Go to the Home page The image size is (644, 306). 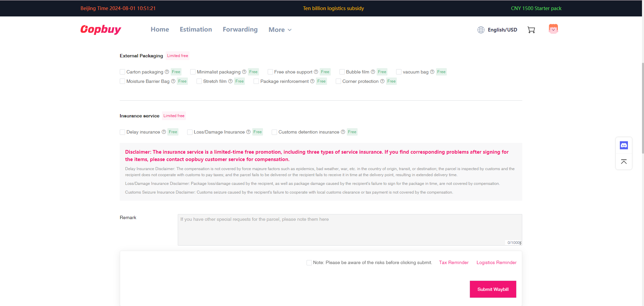point(160,30)
